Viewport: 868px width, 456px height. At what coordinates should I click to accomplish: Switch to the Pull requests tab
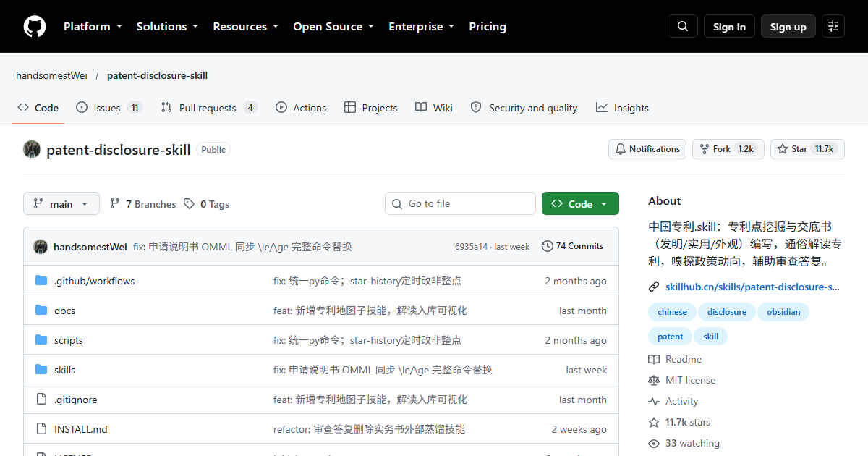pyautogui.click(x=209, y=108)
